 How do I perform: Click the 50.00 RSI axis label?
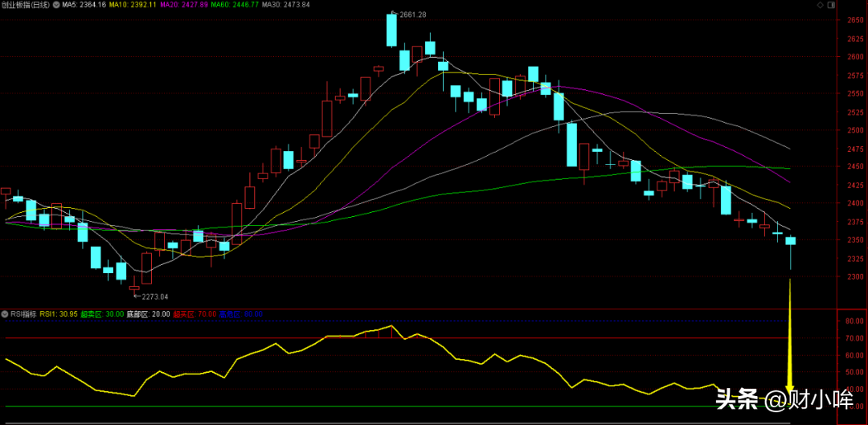point(855,373)
